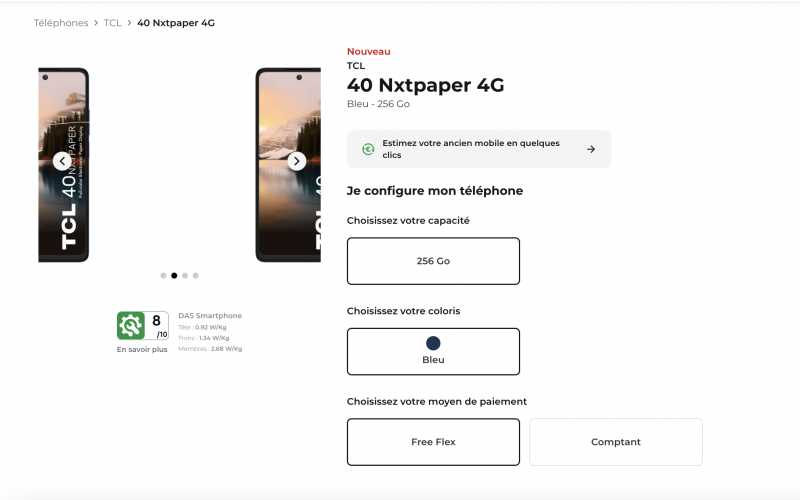Click the left phone image thumbnail
Viewport: 800px width, 500px height.
coord(64,164)
